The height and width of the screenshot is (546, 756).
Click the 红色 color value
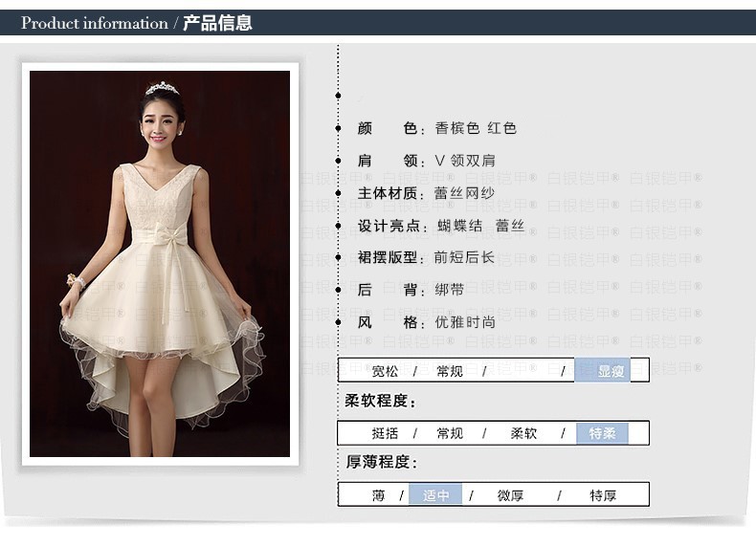[502, 128]
